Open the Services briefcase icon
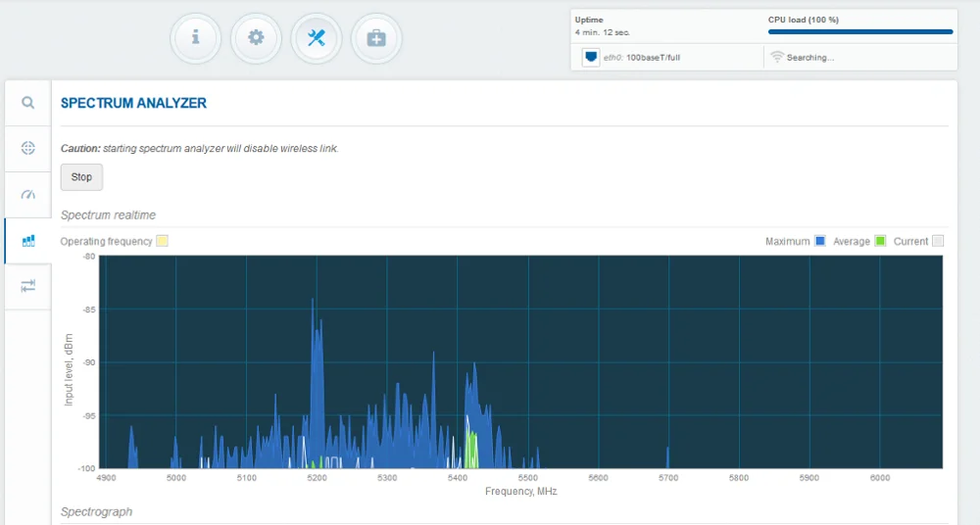Screen dimensions: 980x525 click(x=376, y=38)
